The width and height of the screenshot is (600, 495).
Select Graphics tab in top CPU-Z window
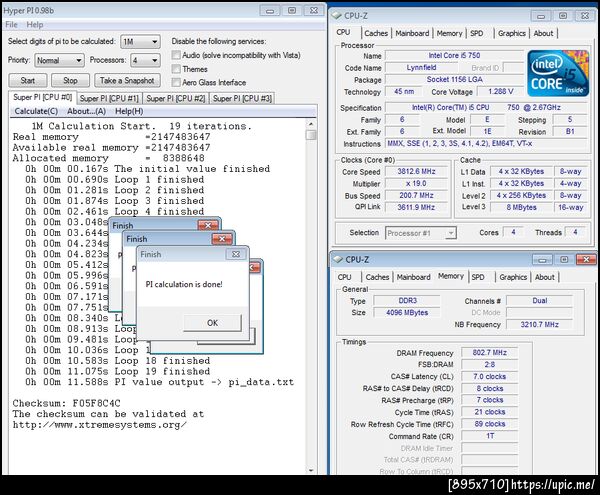(x=512, y=33)
